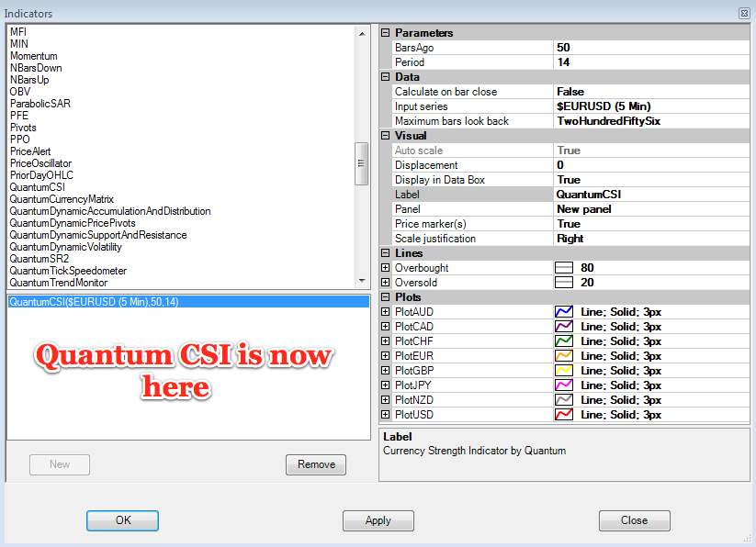756x547 pixels.
Task: Click the PlotJPY magenta line style icon
Action: [x=564, y=385]
